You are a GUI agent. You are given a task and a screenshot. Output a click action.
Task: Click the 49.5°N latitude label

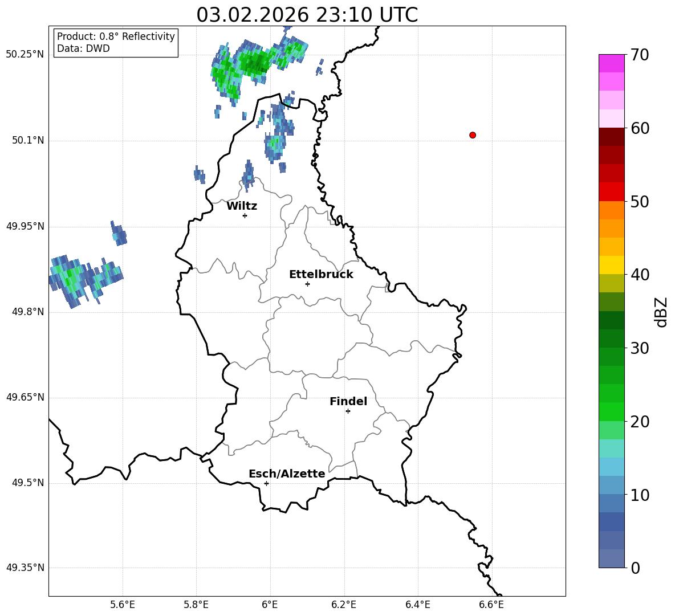(27, 483)
